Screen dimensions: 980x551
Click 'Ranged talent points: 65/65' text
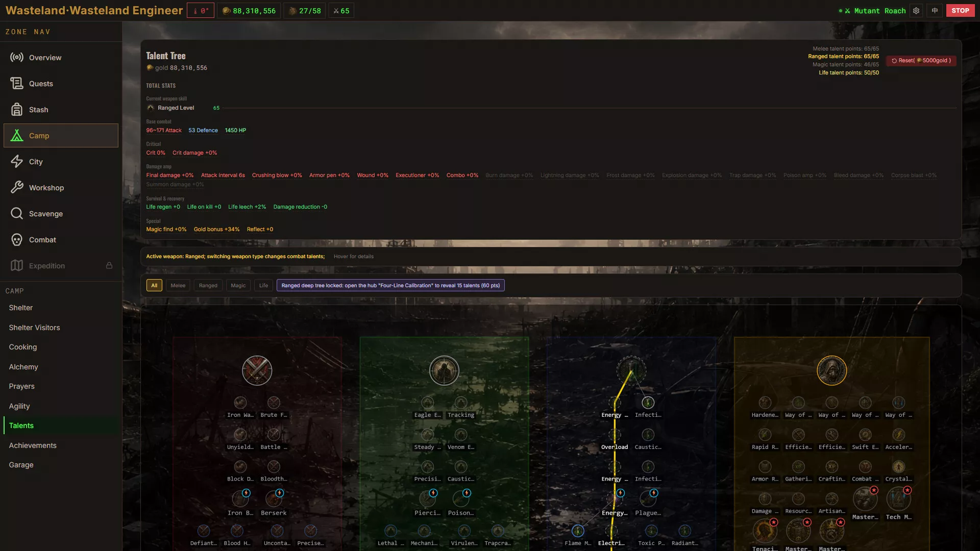pyautogui.click(x=843, y=57)
